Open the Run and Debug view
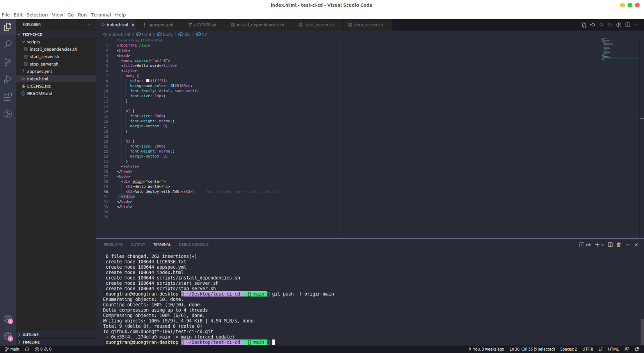 point(8,79)
